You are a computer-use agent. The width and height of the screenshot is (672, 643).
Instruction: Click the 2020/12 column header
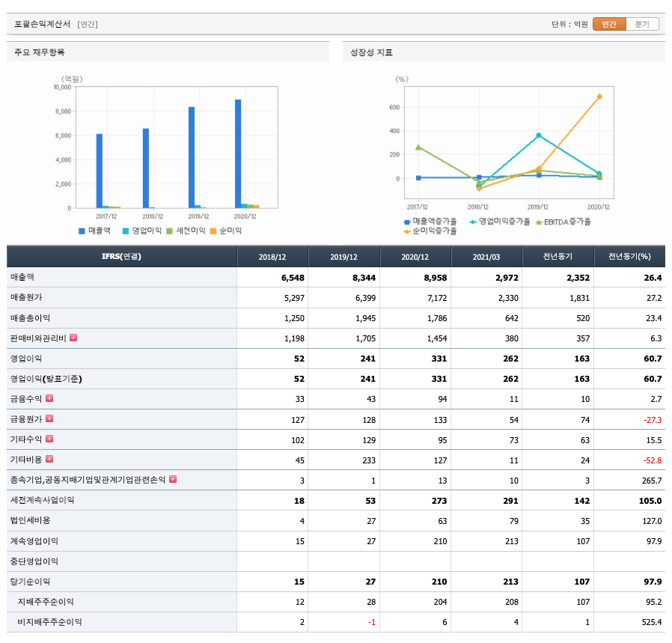tap(415, 256)
